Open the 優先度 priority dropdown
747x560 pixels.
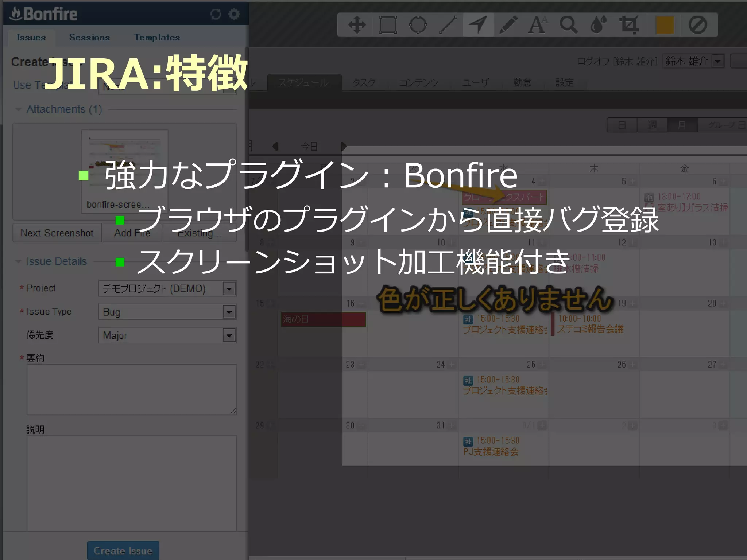(167, 335)
